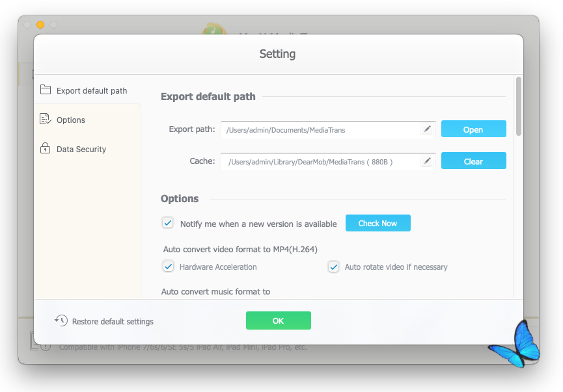
Task: Confirm settings with green OK button
Action: tap(279, 320)
